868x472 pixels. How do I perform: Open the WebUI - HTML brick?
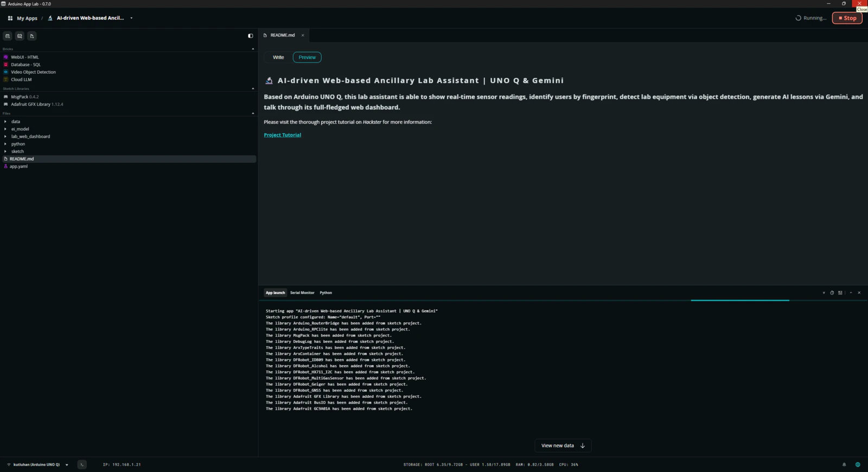25,57
